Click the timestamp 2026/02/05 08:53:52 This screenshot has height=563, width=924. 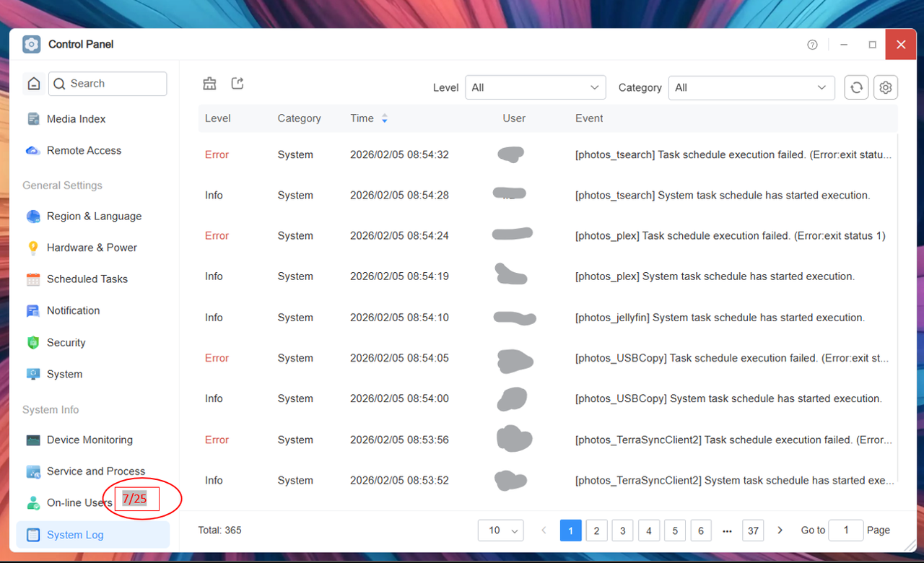pyautogui.click(x=399, y=480)
